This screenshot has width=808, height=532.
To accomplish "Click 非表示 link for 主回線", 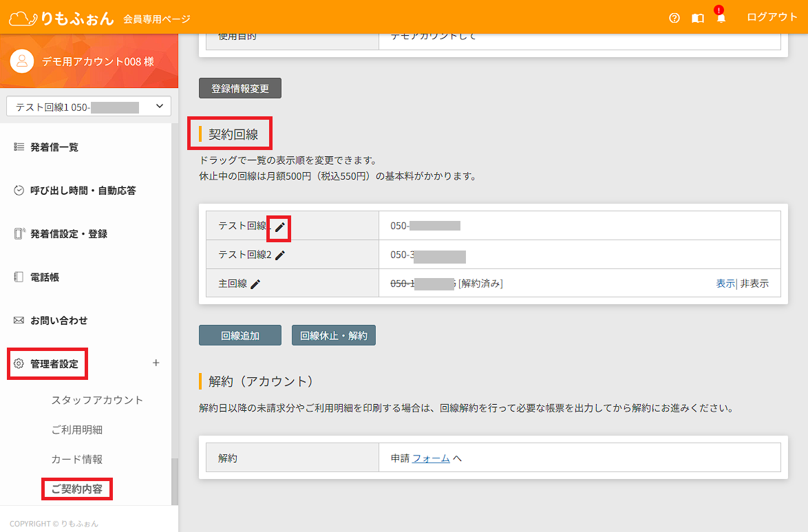I will (x=754, y=284).
